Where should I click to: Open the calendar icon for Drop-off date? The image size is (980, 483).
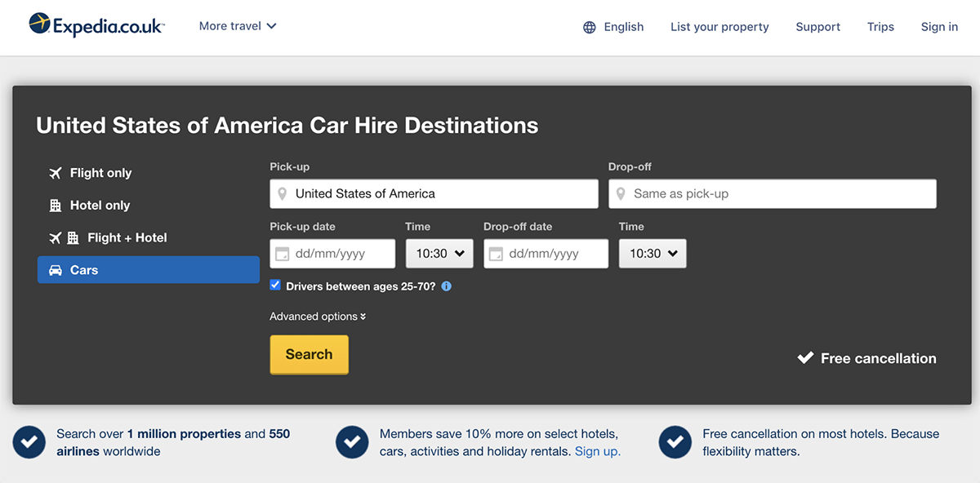496,254
